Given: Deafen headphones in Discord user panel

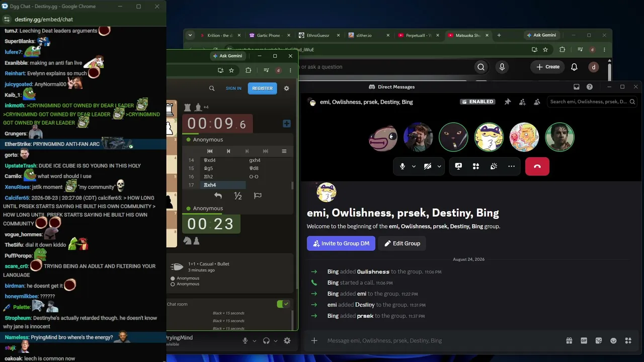Looking at the screenshot, I should (266, 340).
